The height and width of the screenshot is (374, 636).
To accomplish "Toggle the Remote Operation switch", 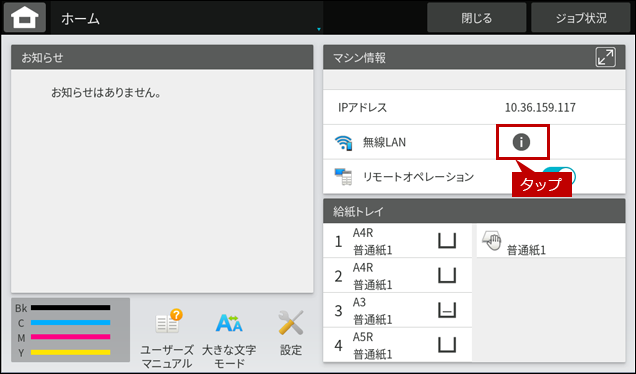I will [559, 177].
